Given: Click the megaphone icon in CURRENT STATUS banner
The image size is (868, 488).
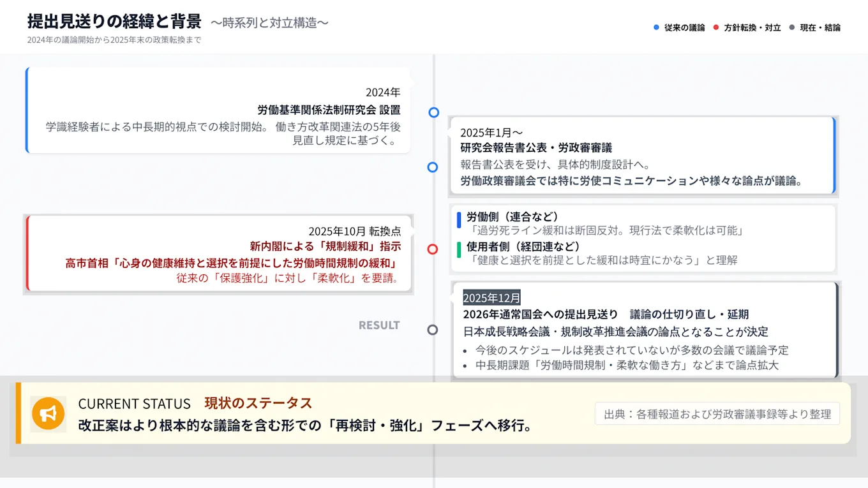Looking at the screenshot, I should [x=48, y=413].
